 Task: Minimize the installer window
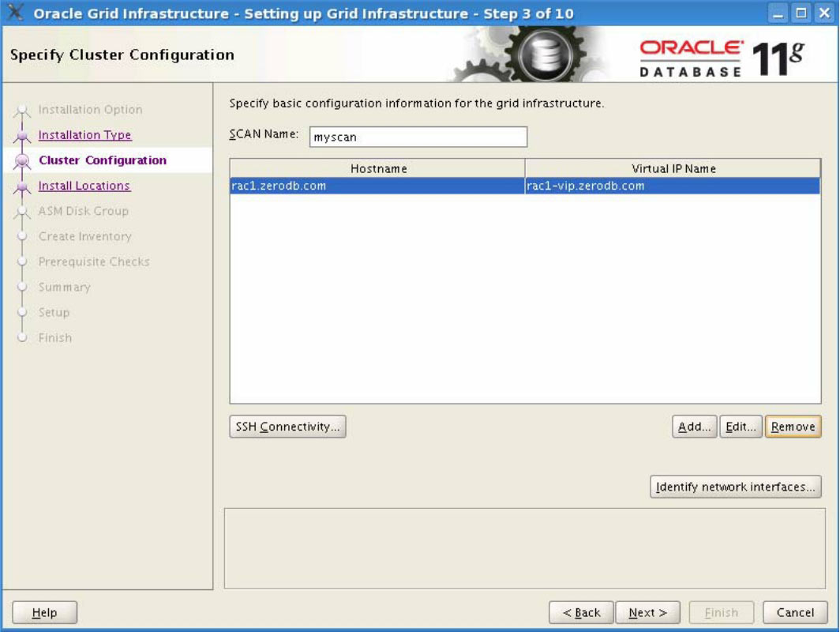(780, 13)
